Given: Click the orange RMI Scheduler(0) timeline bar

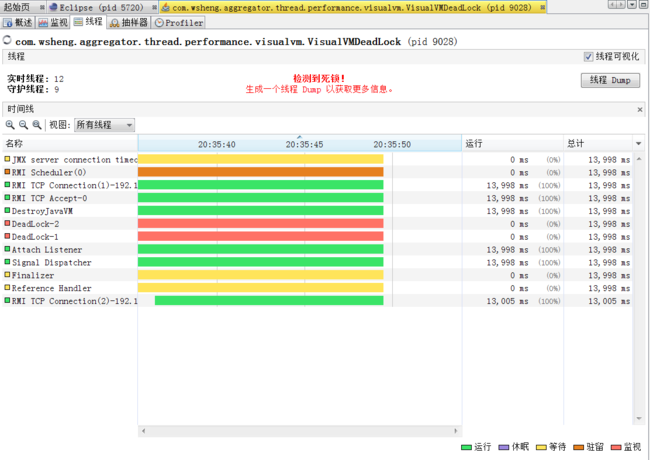Looking at the screenshot, I should (261, 172).
